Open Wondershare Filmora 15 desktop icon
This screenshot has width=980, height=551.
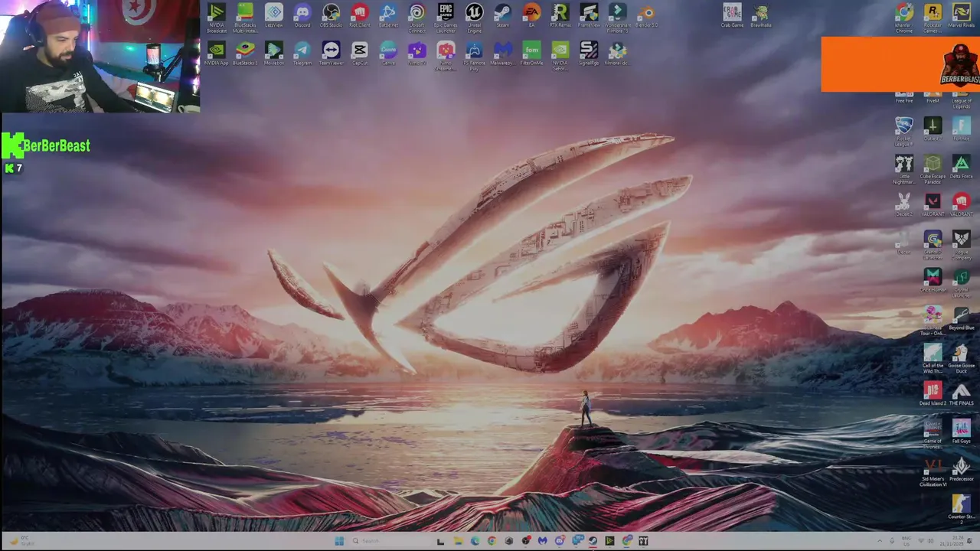tap(618, 18)
